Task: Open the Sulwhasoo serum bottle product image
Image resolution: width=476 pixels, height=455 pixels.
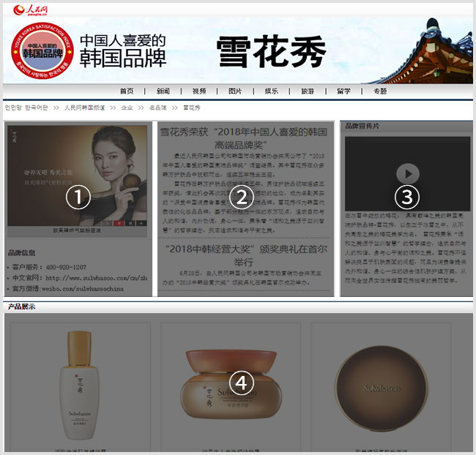Action: click(x=80, y=386)
